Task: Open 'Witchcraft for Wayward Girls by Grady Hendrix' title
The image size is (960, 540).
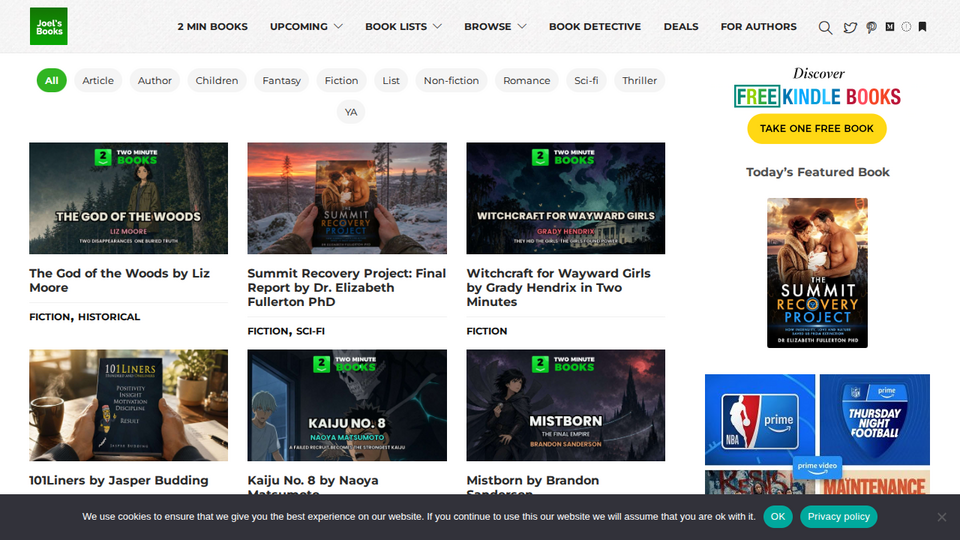Action: click(558, 288)
